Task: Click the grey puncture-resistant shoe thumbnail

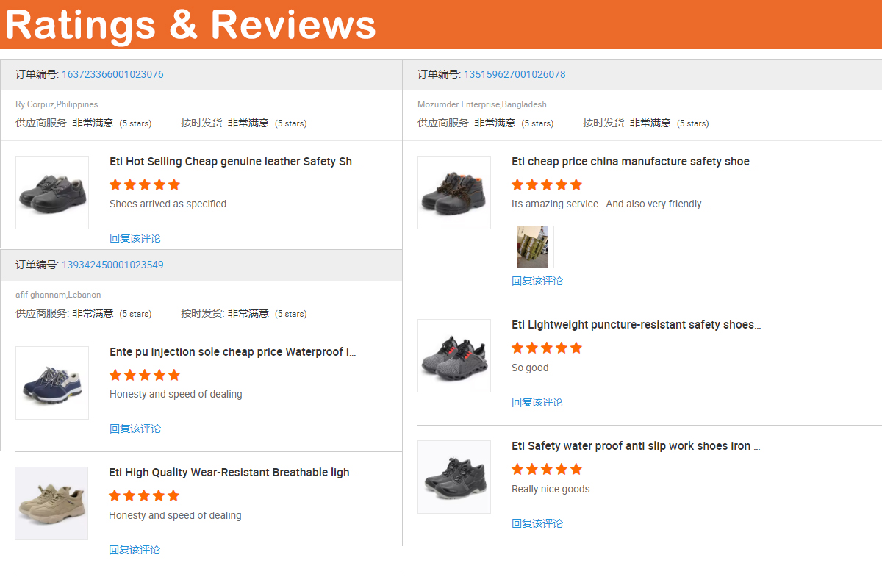Action: (x=454, y=356)
